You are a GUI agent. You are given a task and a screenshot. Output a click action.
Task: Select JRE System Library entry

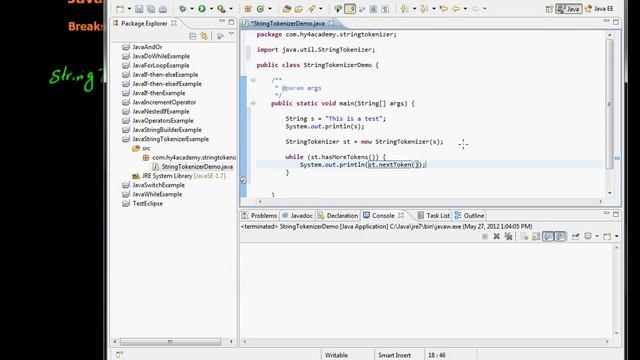179,176
